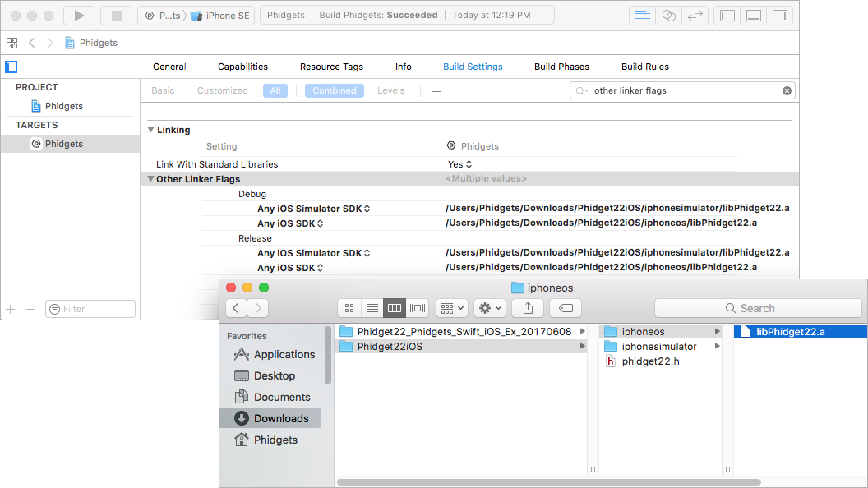Click the Finder share button
The width and height of the screenshot is (868, 488).
[528, 308]
